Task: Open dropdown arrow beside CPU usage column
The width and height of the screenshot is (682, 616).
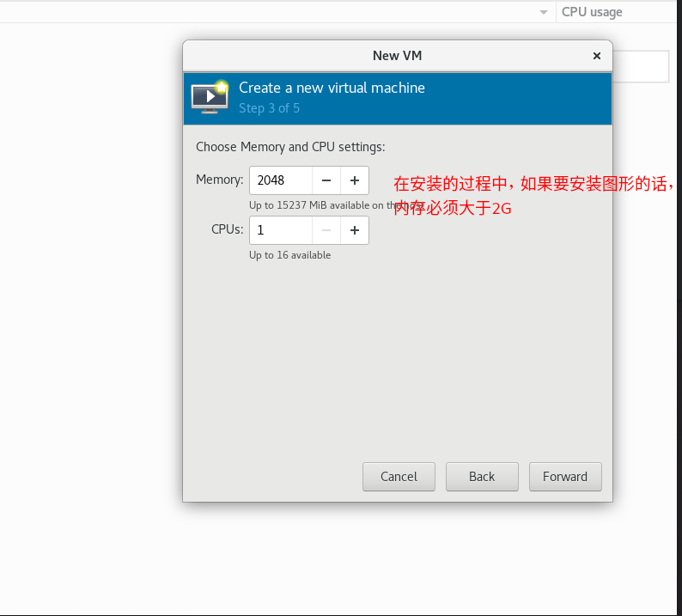Action: tap(543, 12)
